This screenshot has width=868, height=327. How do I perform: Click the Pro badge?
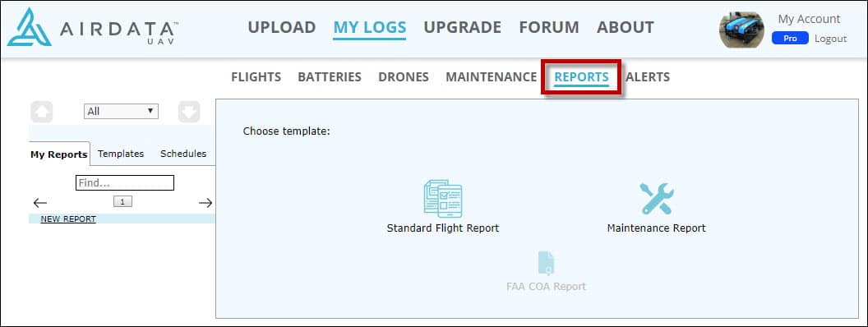pyautogui.click(x=790, y=38)
